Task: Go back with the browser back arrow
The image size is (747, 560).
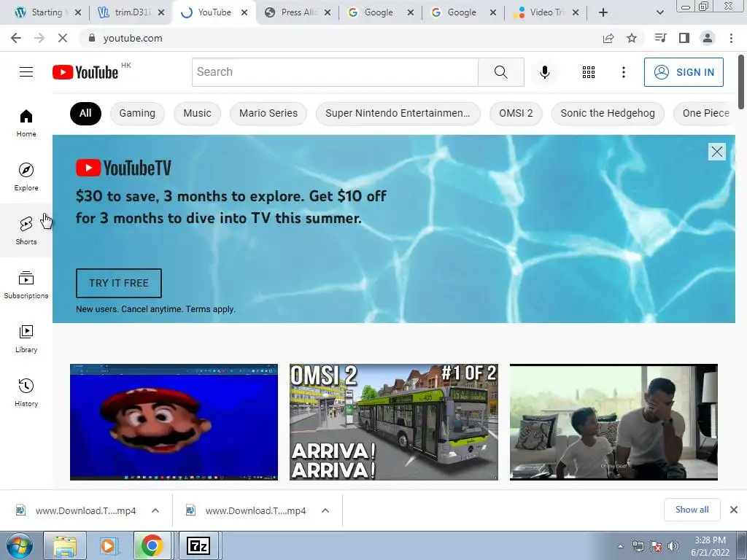Action: point(16,38)
